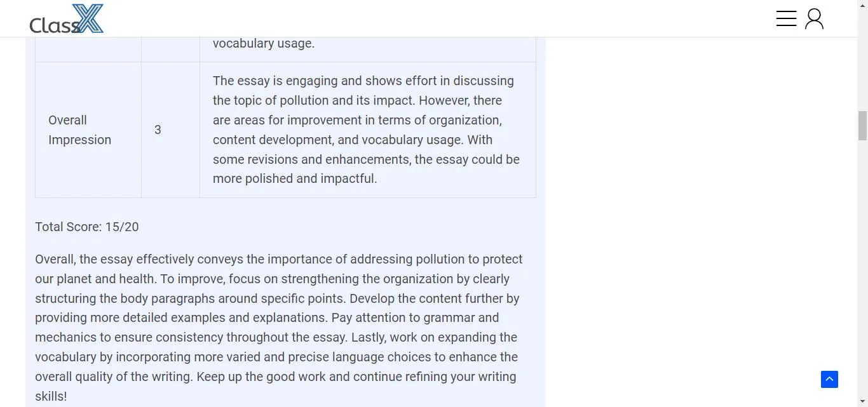The width and height of the screenshot is (868, 407).
Task: Select the chevron inside the back-to-top button
Action: point(829,379)
